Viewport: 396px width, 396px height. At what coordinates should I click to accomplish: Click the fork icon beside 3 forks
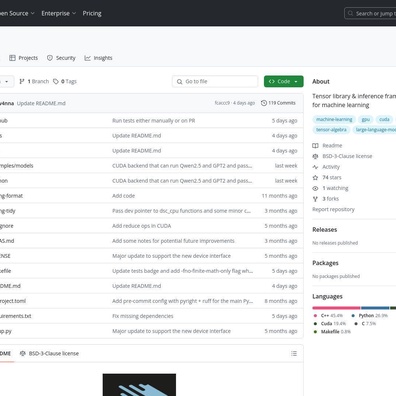315,199
